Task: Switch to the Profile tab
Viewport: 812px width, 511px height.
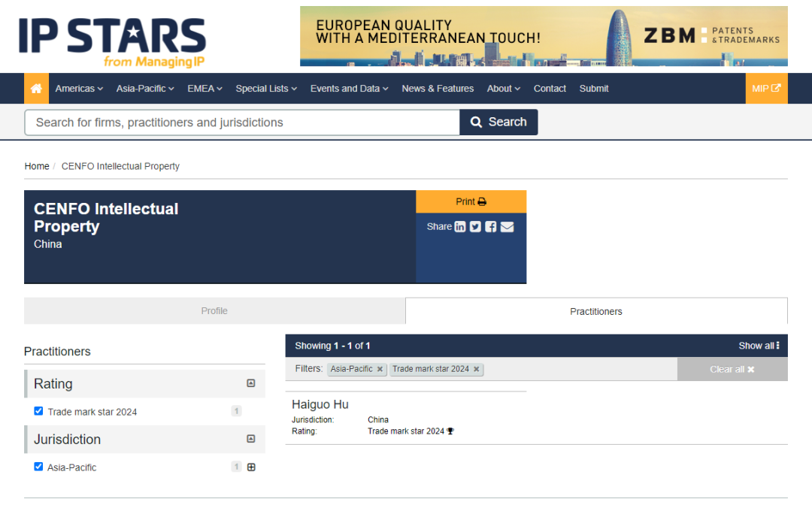Action: pyautogui.click(x=214, y=311)
